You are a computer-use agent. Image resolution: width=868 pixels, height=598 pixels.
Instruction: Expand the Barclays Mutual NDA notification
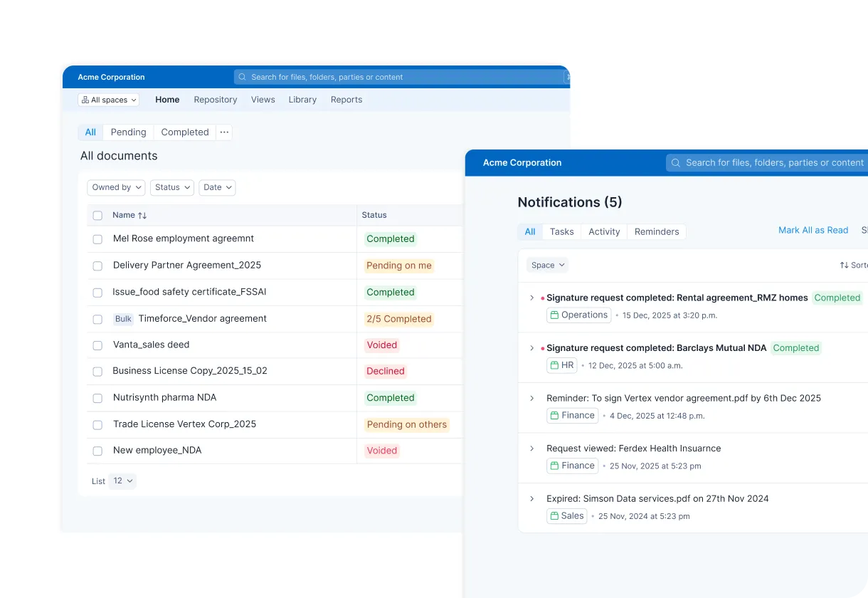pos(531,348)
